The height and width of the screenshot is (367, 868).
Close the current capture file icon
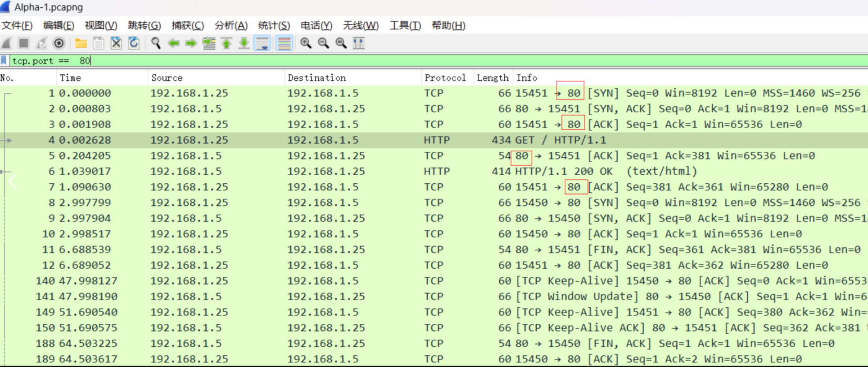(116, 43)
